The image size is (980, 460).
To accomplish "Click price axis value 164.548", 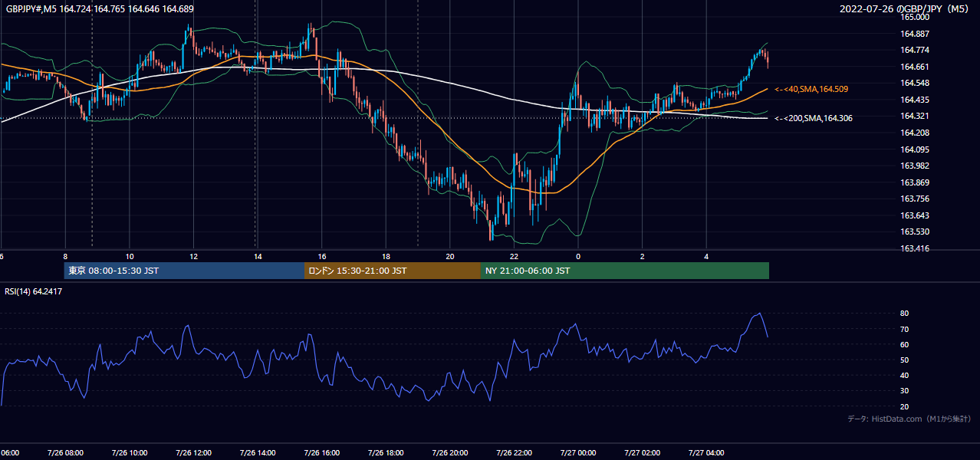I will tap(915, 83).
